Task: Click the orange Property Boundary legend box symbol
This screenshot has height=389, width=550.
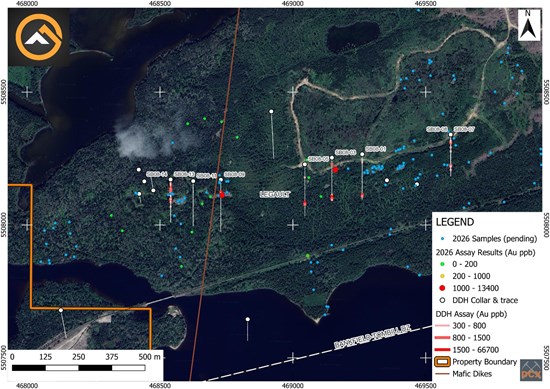Action: click(442, 362)
